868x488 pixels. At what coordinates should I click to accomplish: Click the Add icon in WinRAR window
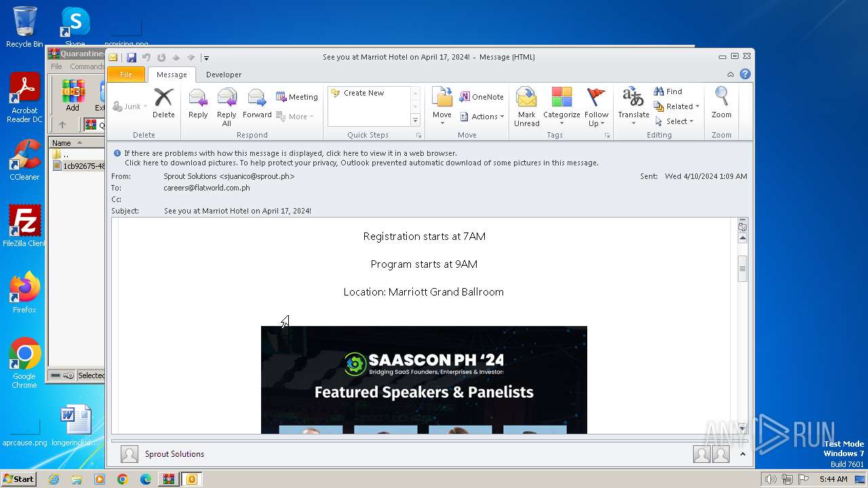pyautogui.click(x=73, y=96)
